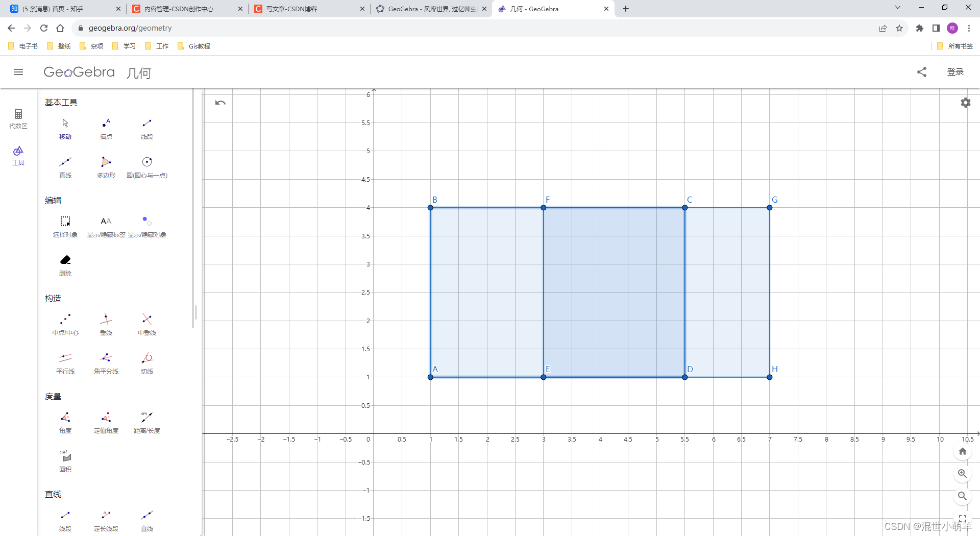Select the 多边形 (Polygon) tool
The height and width of the screenshot is (536, 980).
[106, 167]
